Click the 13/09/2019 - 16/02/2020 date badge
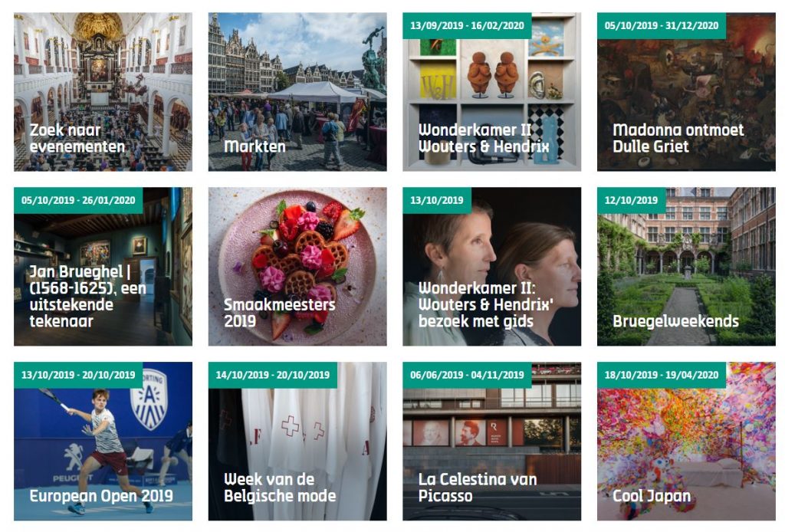 coord(467,26)
